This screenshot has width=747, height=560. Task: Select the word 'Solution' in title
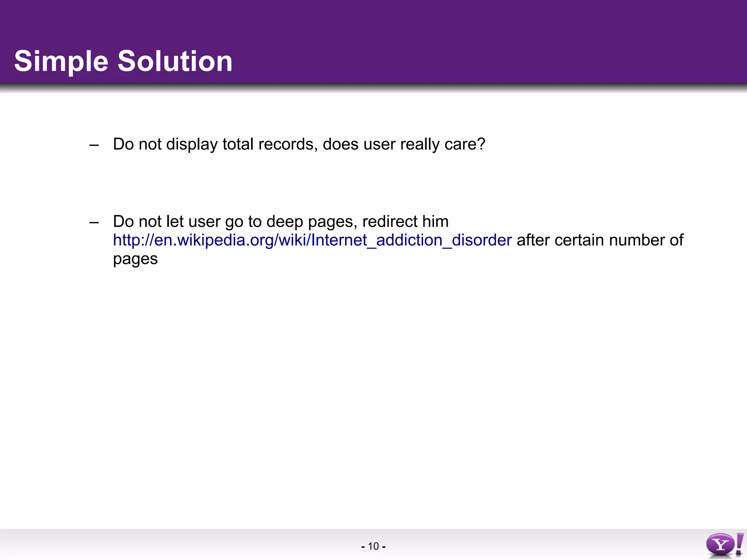click(x=175, y=61)
